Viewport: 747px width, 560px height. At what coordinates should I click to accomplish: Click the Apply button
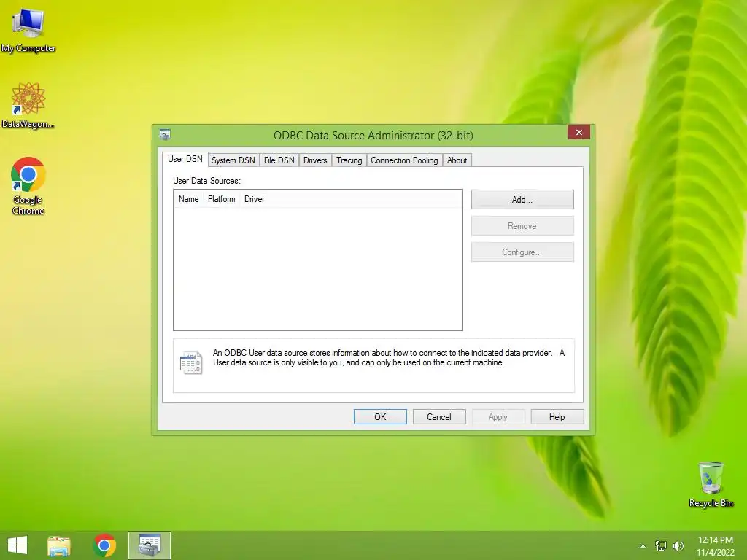pyautogui.click(x=498, y=416)
